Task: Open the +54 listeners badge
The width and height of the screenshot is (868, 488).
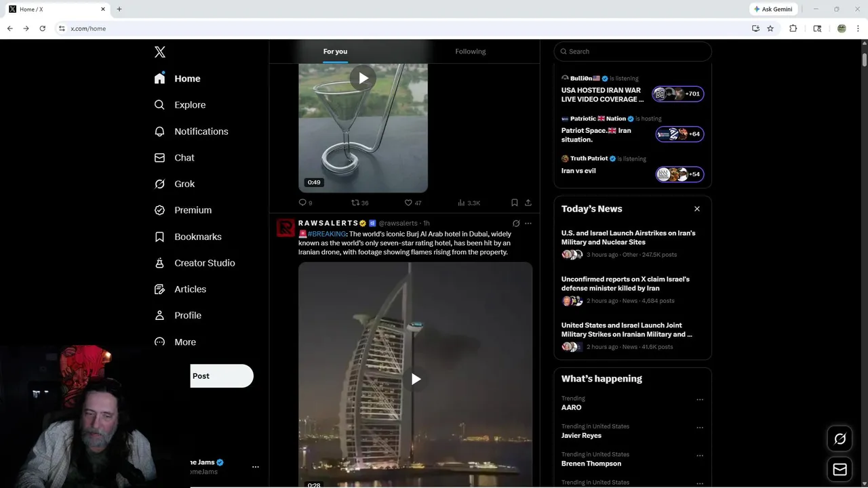Action: pyautogui.click(x=680, y=174)
